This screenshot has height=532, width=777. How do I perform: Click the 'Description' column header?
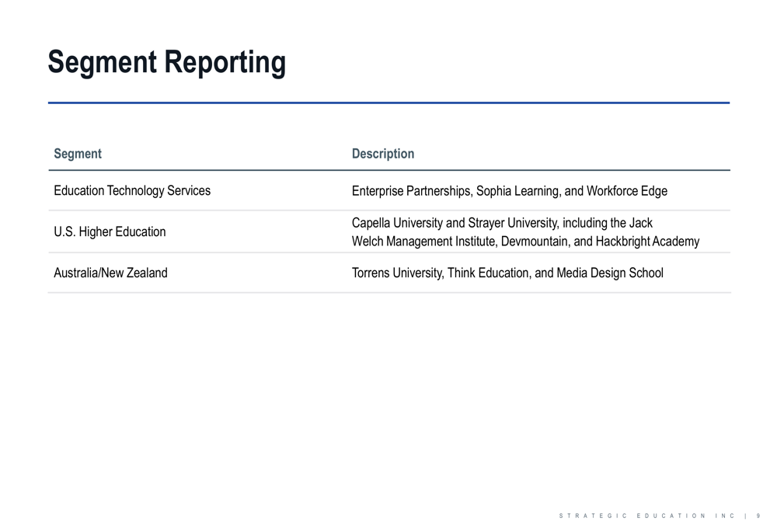point(383,154)
